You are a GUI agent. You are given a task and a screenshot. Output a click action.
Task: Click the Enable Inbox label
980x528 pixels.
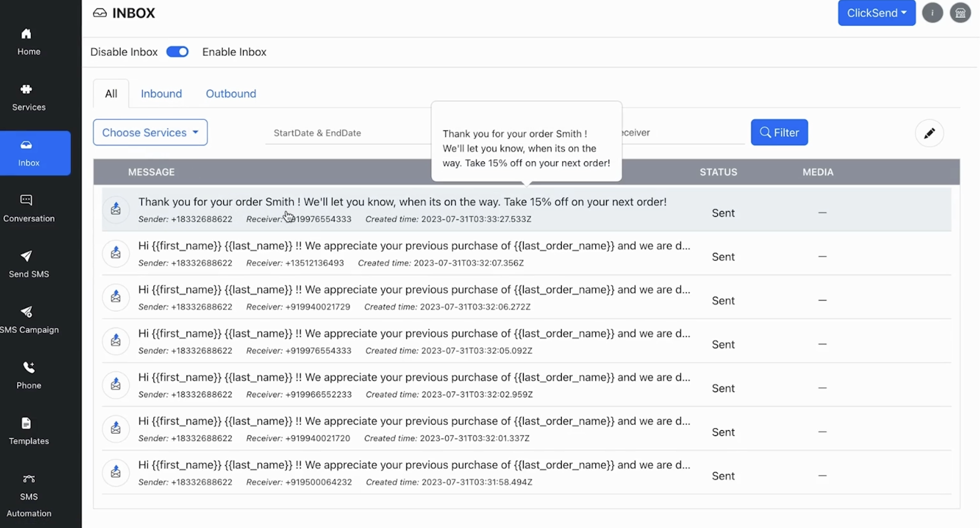(234, 52)
